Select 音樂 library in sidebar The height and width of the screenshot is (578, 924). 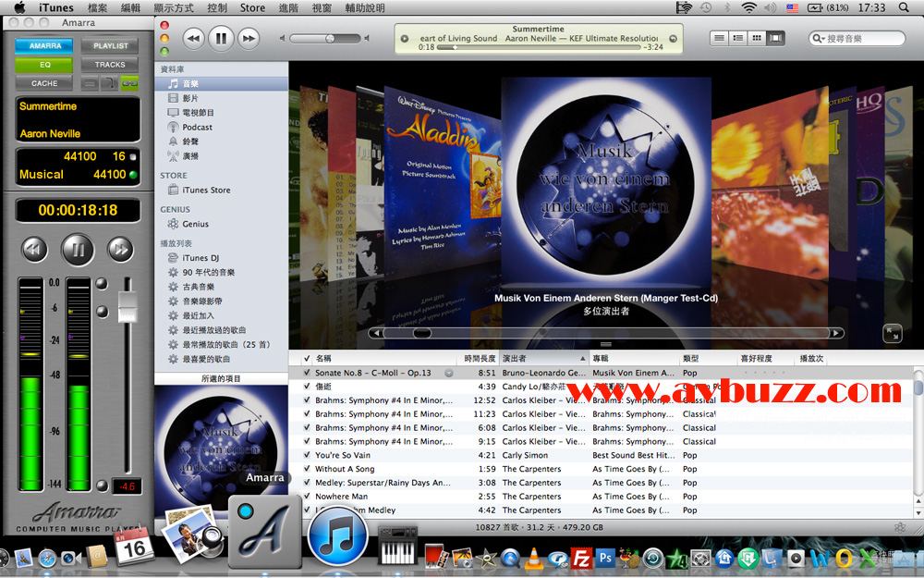pyautogui.click(x=222, y=84)
